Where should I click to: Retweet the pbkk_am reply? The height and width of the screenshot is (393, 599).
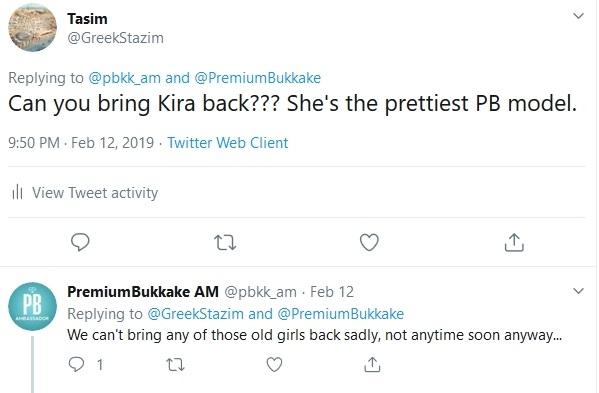point(176,365)
